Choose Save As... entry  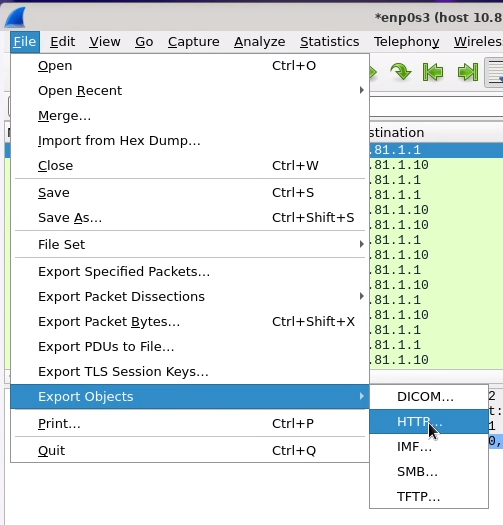pos(190,218)
